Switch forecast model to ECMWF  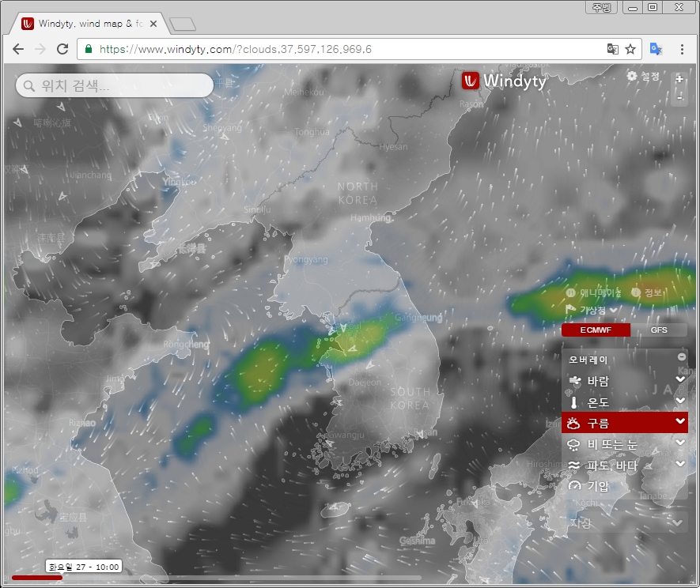tap(596, 330)
